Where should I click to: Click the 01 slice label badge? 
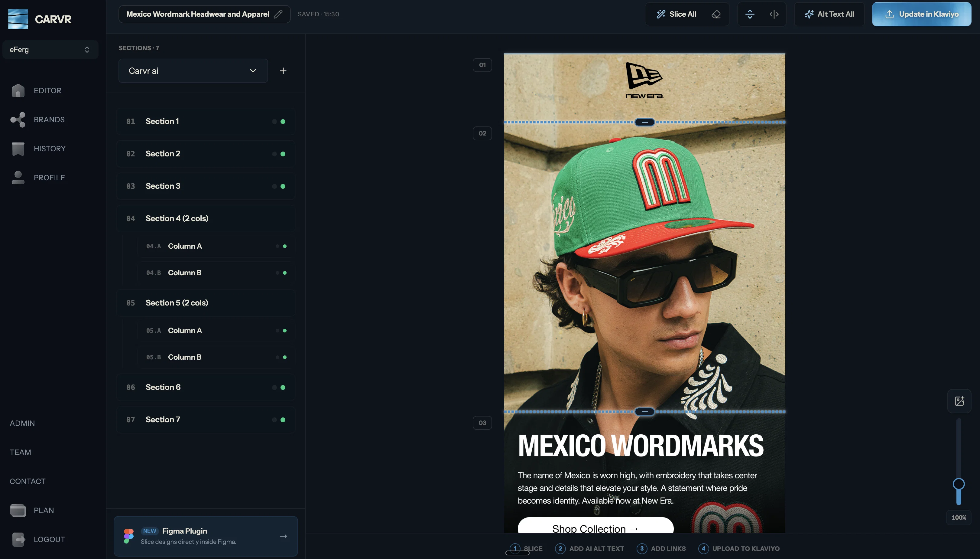(x=482, y=65)
